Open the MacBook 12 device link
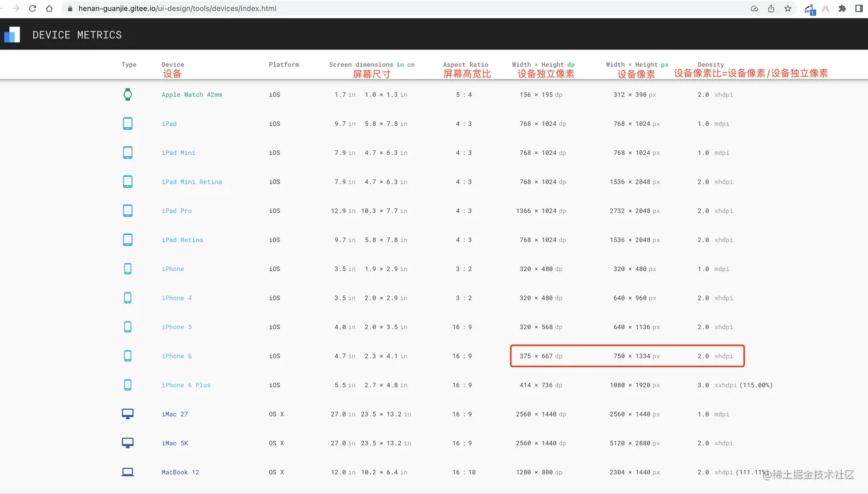868x494 pixels. click(180, 472)
